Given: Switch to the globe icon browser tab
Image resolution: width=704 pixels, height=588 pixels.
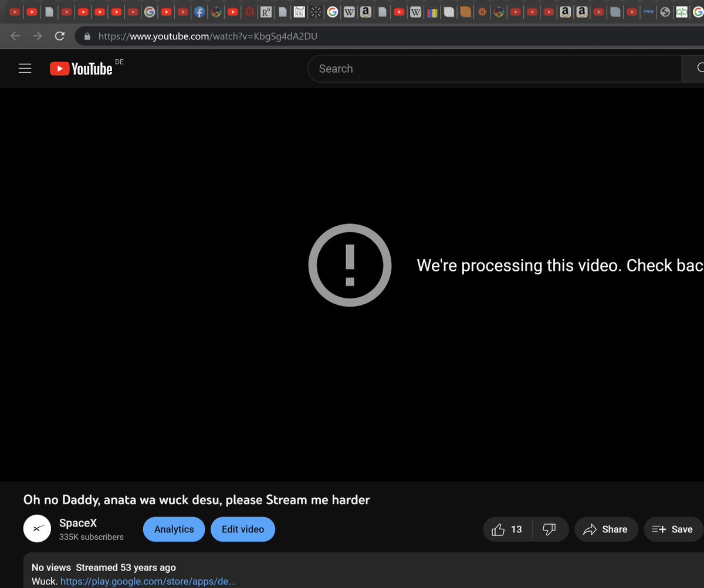Looking at the screenshot, I should 665,11.
